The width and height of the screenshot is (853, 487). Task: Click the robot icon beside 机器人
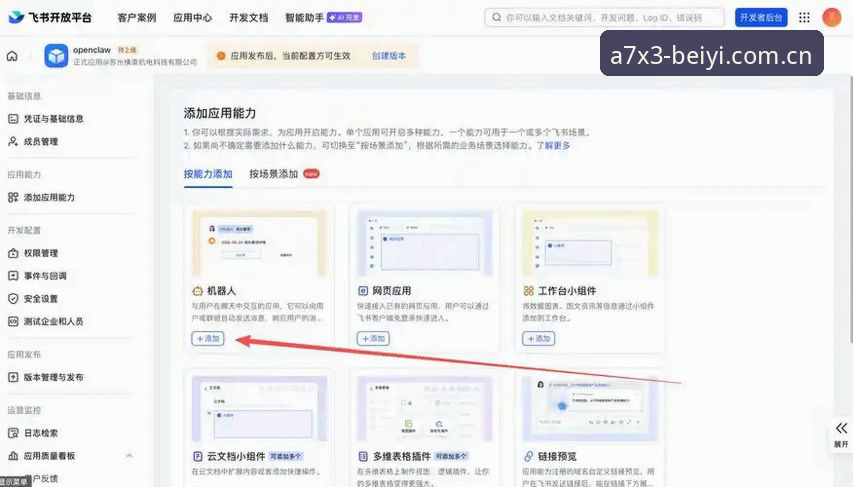coord(197,291)
